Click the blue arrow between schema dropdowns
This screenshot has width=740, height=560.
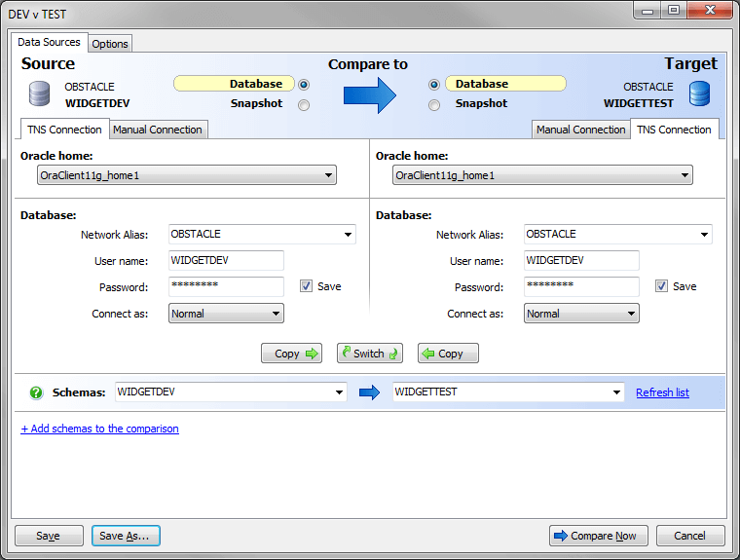tap(369, 392)
